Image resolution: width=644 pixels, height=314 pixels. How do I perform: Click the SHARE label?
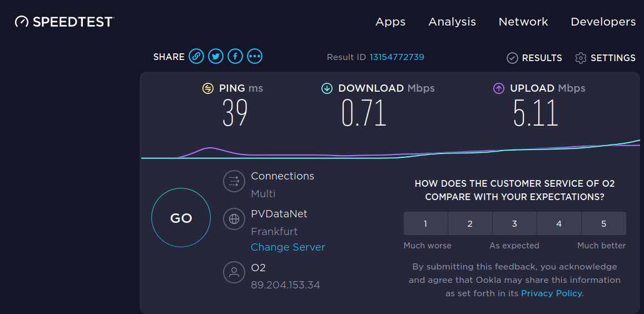pyautogui.click(x=169, y=57)
